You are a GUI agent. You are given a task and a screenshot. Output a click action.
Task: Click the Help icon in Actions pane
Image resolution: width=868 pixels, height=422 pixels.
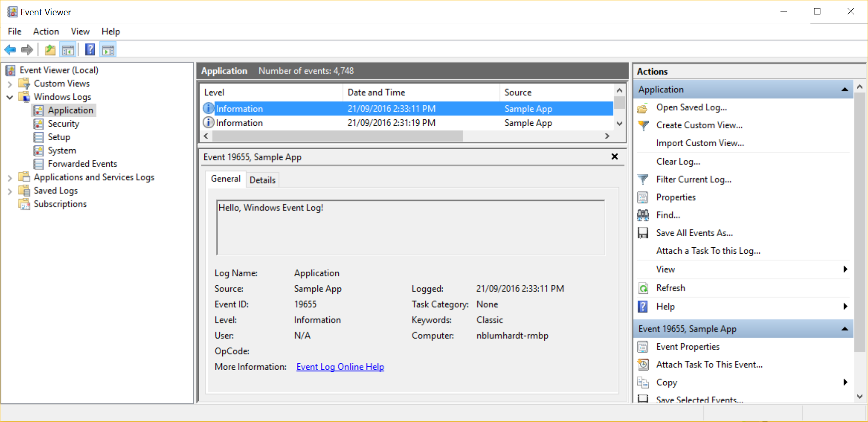click(x=643, y=306)
